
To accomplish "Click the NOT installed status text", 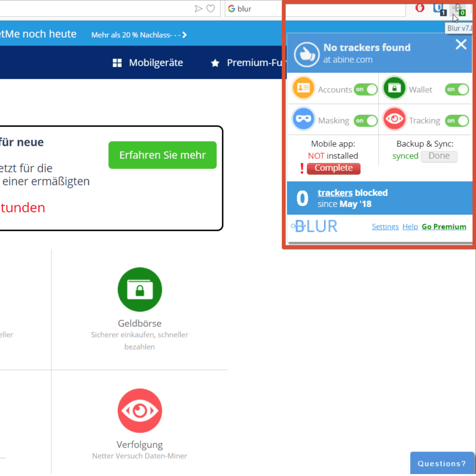I will (333, 156).
